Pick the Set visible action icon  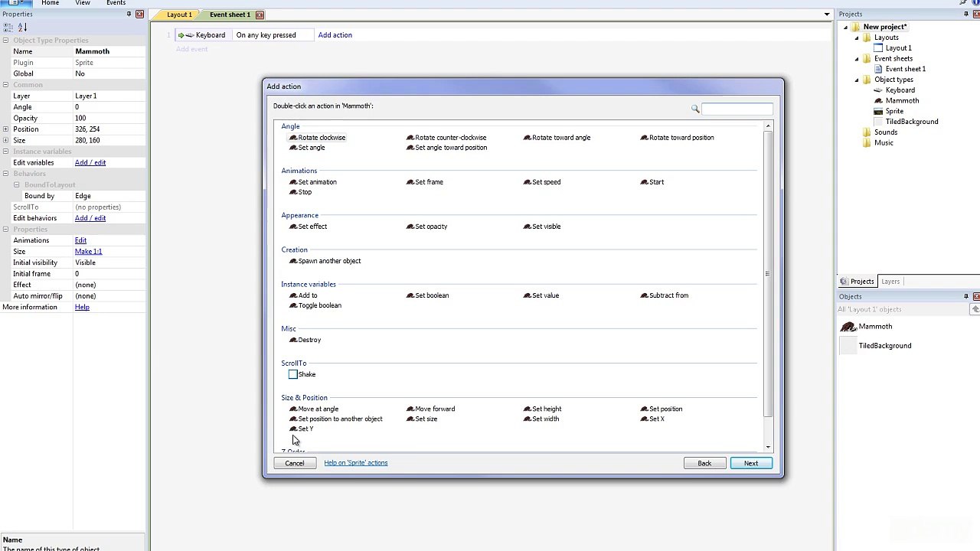[527, 227]
